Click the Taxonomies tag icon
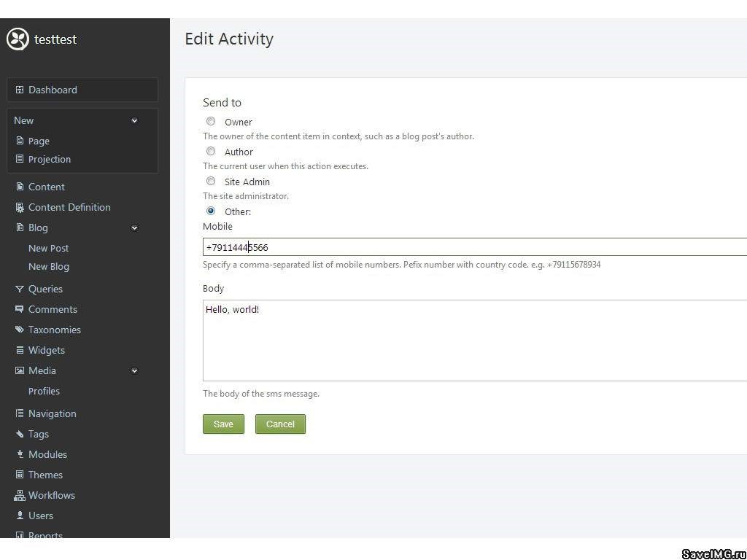Viewport: 747px width, 560px height. pos(20,330)
